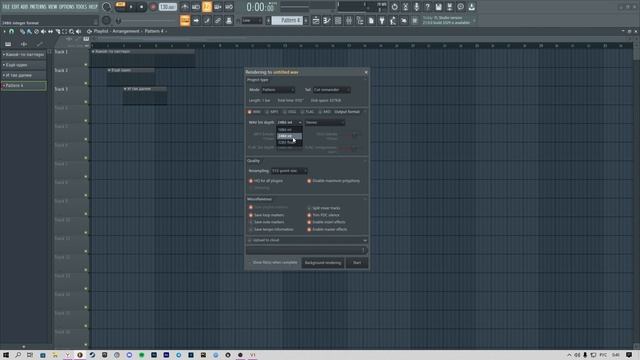Click the download content library icon
The image size is (640, 360).
pos(471,7)
